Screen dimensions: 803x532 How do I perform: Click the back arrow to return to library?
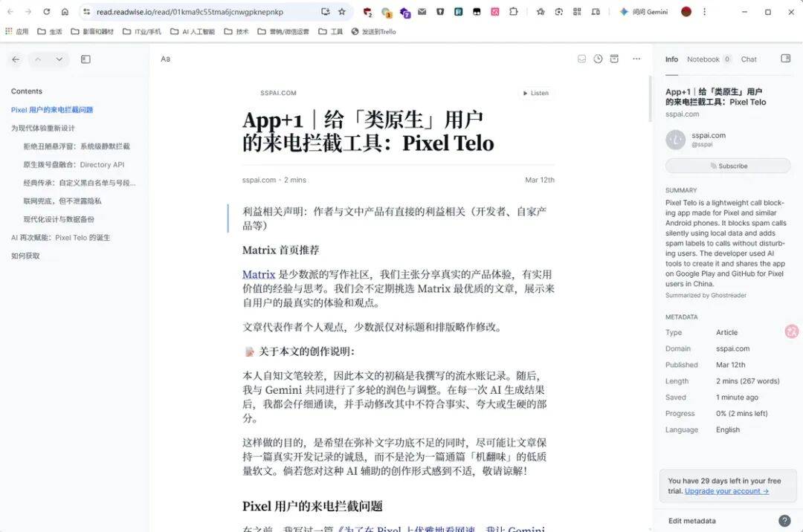click(x=15, y=59)
